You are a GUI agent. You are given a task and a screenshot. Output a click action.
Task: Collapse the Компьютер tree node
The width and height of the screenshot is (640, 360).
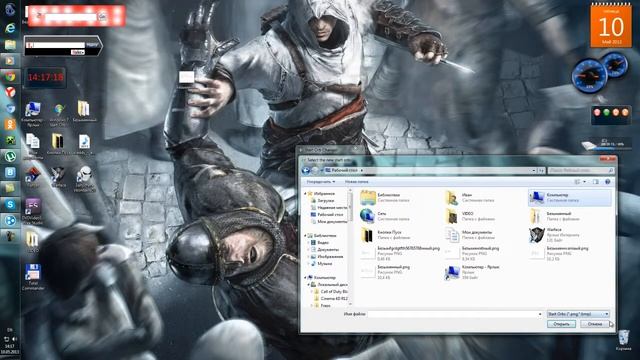pos(305,278)
